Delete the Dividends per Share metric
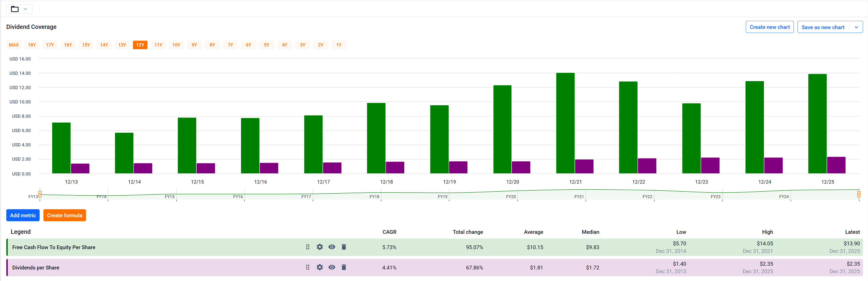Viewport: 868px width, 281px height. tap(344, 267)
